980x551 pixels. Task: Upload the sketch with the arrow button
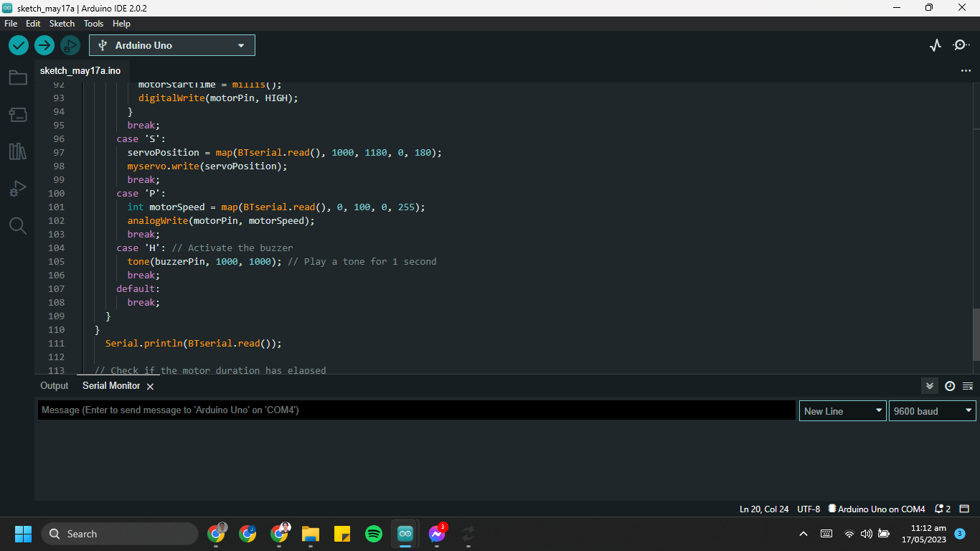pos(44,45)
